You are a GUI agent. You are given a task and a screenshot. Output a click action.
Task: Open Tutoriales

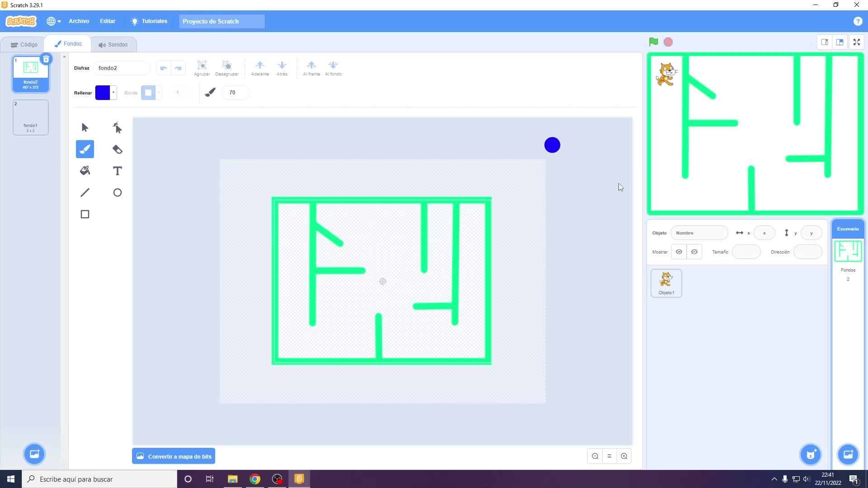point(149,21)
